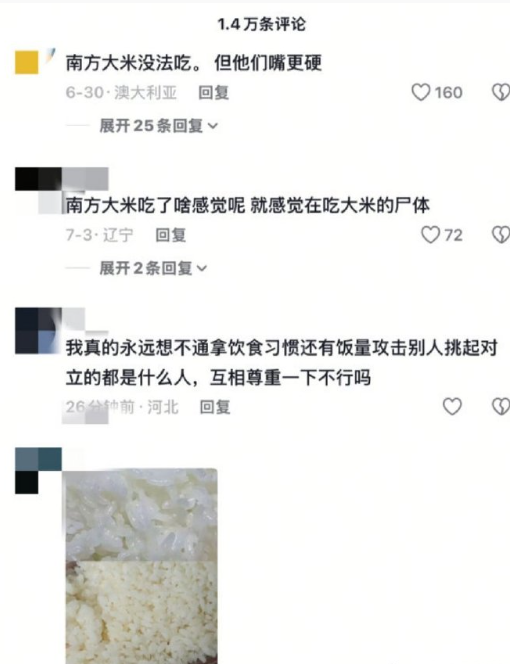Open the teal avatar of rice photo commenter

(38, 470)
